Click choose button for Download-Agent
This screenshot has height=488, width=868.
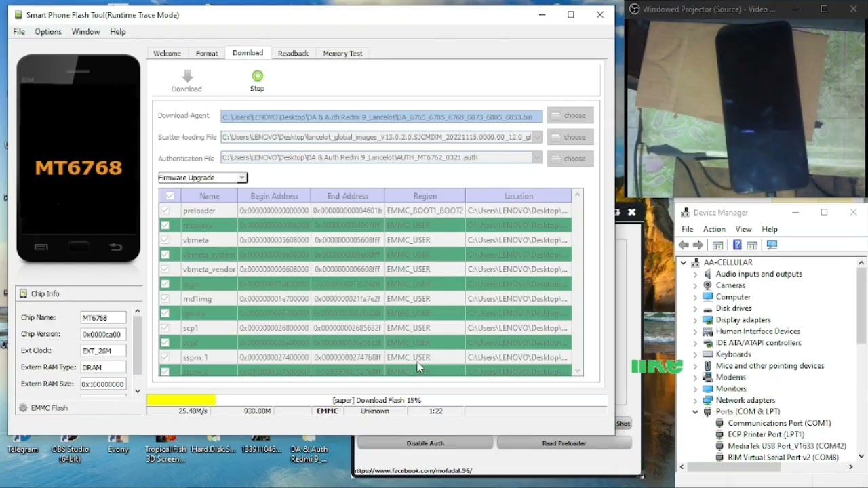[x=570, y=116]
